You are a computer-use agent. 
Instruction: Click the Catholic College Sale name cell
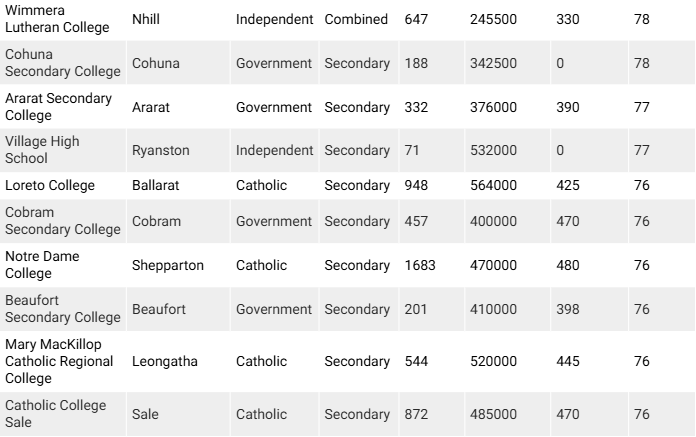tap(55, 414)
